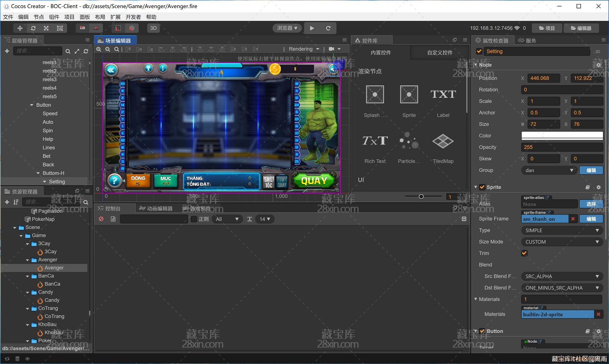
Task: Collapse the Materials section
Action: (x=476, y=299)
